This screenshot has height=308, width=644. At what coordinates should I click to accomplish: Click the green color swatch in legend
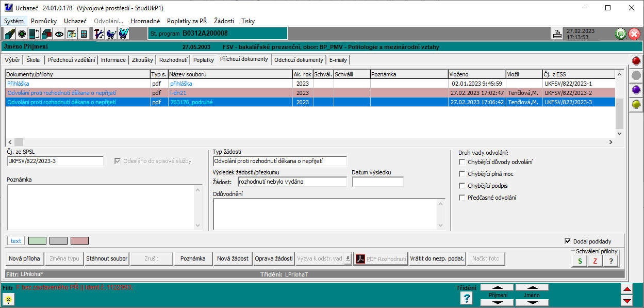pyautogui.click(x=37, y=241)
